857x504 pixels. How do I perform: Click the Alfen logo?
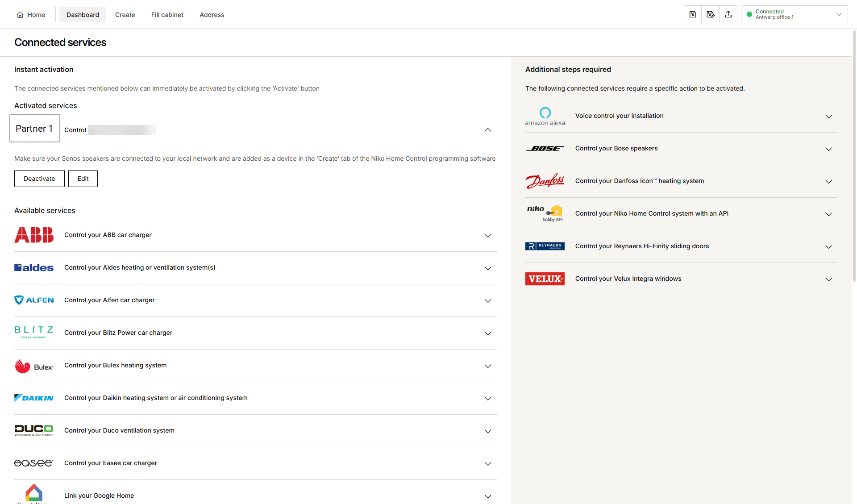coord(34,300)
